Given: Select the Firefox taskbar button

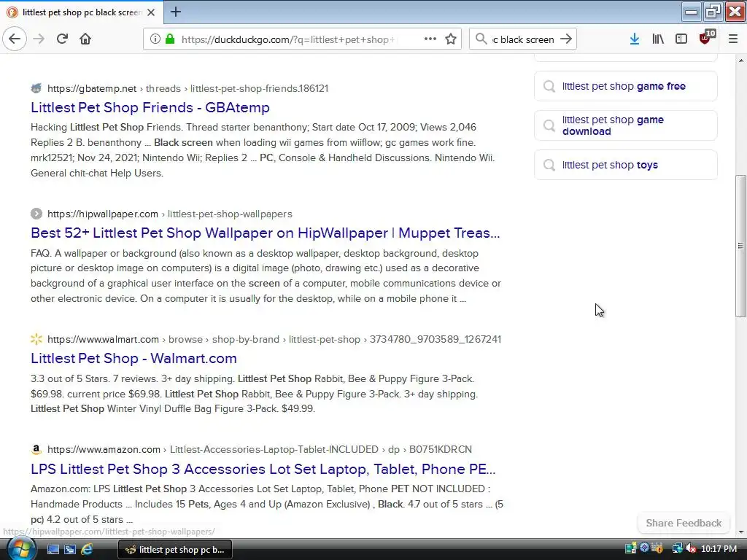Looking at the screenshot, I should pyautogui.click(x=175, y=550).
